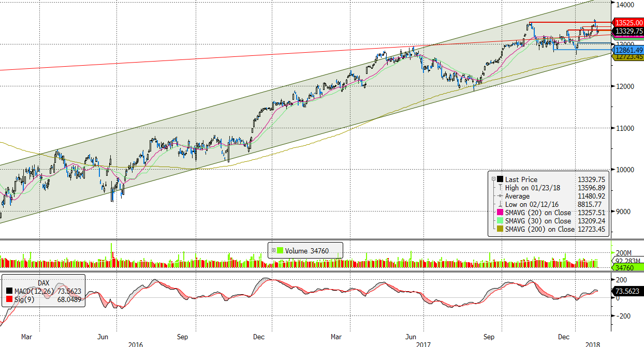This screenshot has height=347, width=644.
Task: Click the 2017 year label on time axis
Action: tap(424, 344)
